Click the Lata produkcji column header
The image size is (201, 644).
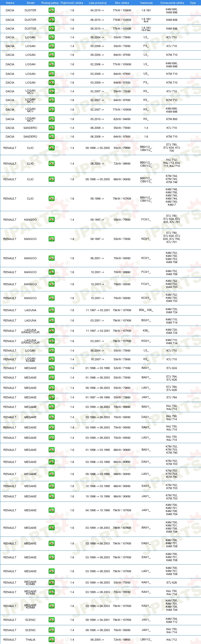coord(98,3)
